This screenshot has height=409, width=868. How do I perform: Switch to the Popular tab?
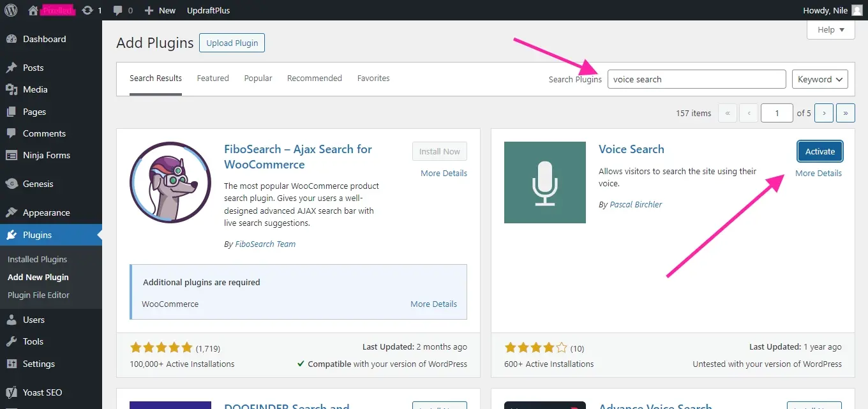(258, 78)
